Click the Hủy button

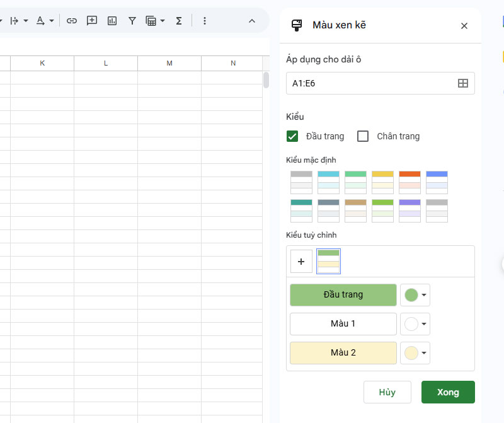click(x=387, y=392)
